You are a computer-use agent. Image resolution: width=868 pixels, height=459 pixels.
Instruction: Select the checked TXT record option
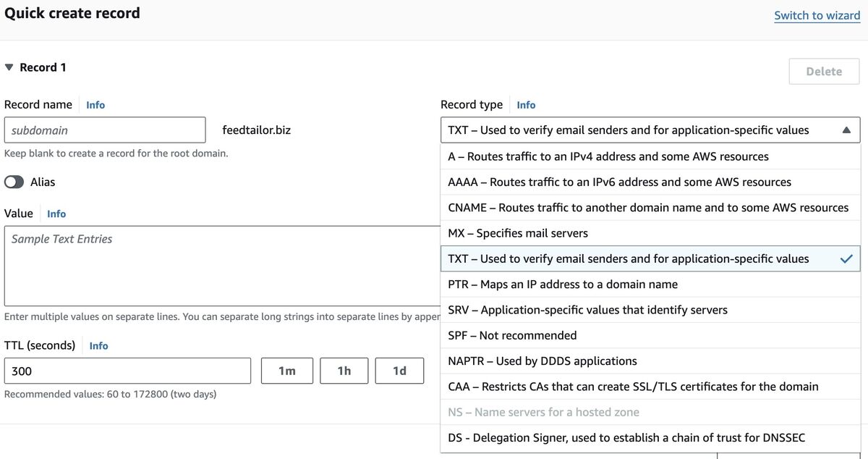(650, 259)
